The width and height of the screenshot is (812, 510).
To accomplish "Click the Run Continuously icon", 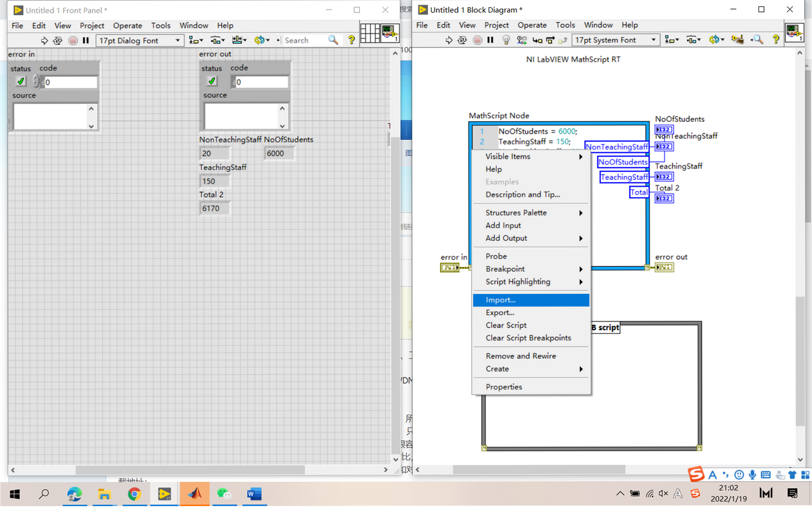I will [462, 39].
